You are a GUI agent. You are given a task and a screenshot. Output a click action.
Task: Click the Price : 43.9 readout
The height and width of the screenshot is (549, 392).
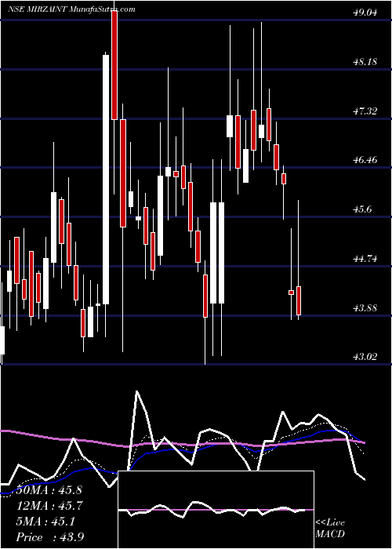[x=49, y=537]
